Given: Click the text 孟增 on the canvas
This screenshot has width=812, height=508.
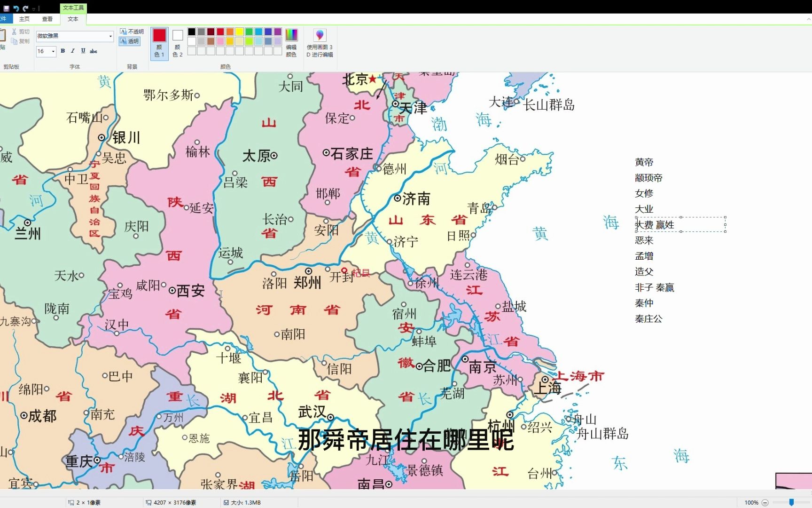Looking at the screenshot, I should [x=644, y=256].
